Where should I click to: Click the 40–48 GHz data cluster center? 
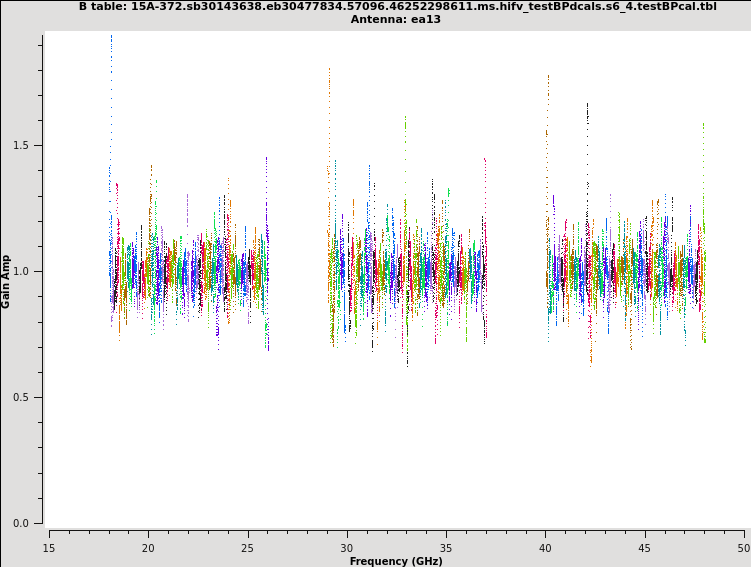pyautogui.click(x=626, y=271)
